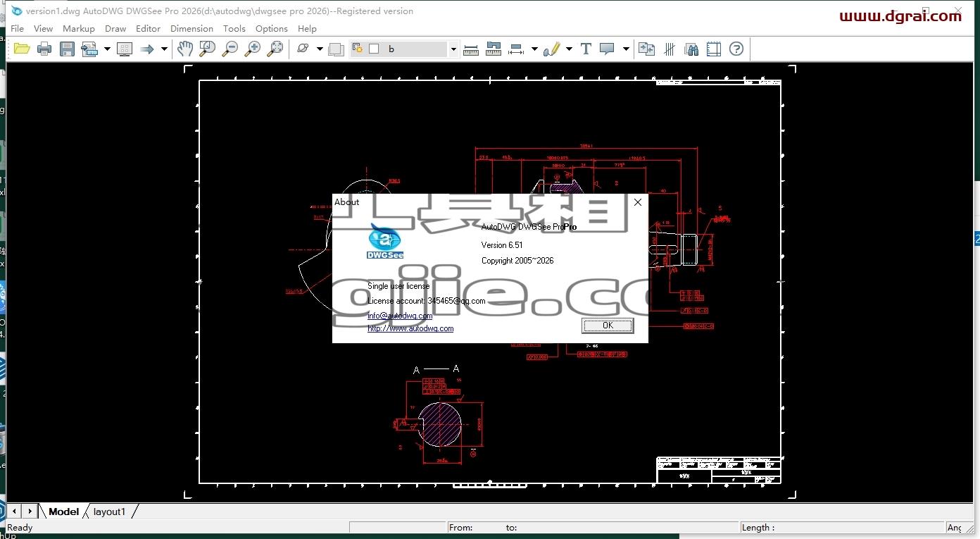Open the File menu
980x539 pixels.
(18, 28)
